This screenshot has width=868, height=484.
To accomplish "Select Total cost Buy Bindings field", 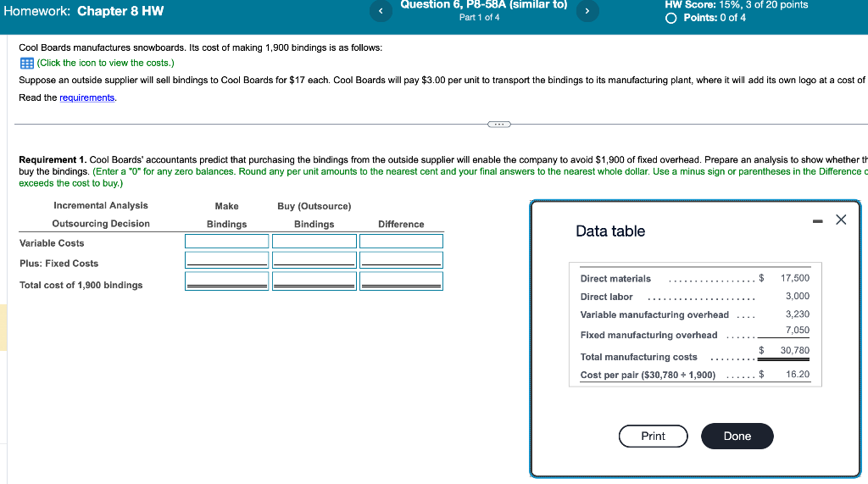I will coord(314,281).
